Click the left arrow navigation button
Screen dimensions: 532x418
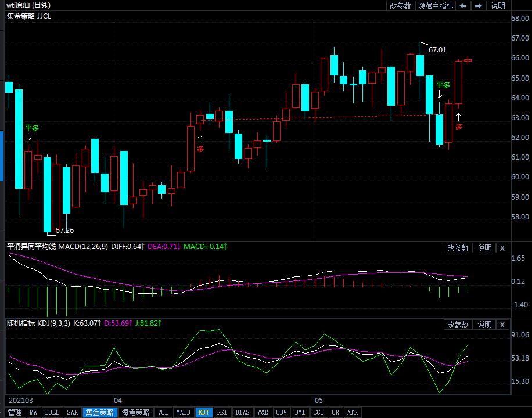click(463, 6)
